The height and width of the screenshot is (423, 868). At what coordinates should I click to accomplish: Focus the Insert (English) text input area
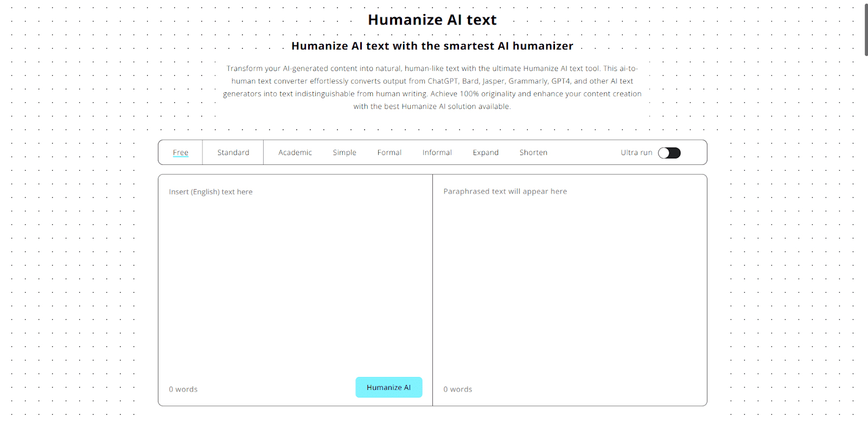[295, 277]
